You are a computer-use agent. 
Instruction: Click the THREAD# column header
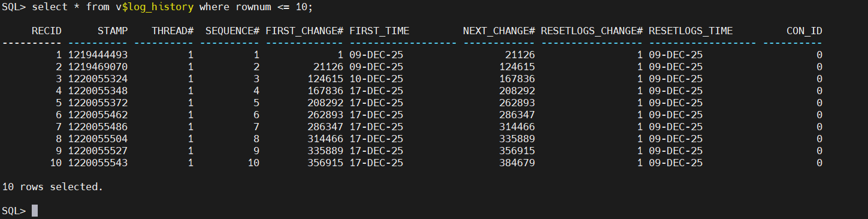tap(173, 31)
